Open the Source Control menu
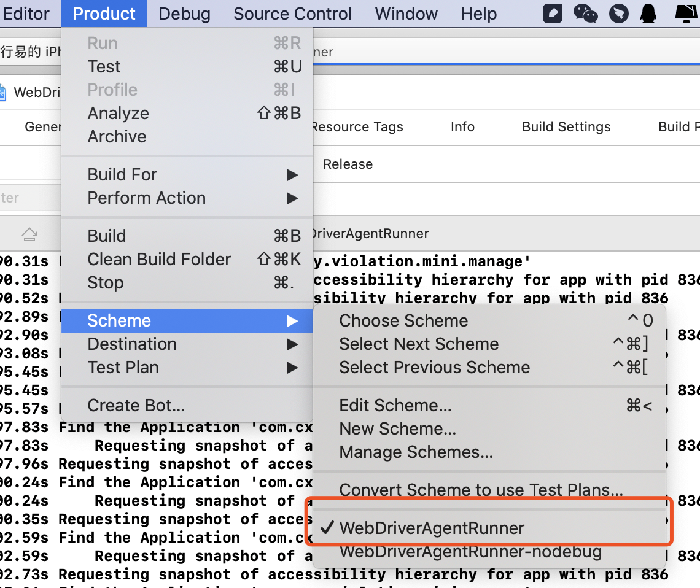This screenshot has width=700, height=588. click(292, 14)
